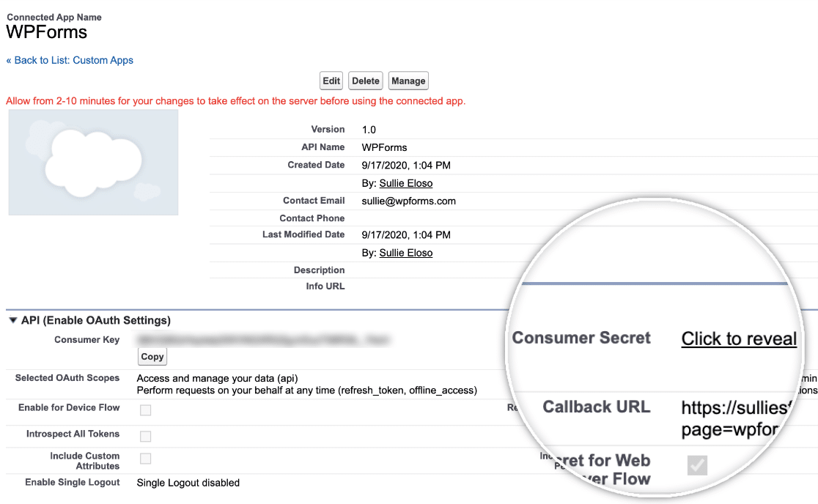
Task: Select the sullie@wpforms.com contact email
Action: 408,201
